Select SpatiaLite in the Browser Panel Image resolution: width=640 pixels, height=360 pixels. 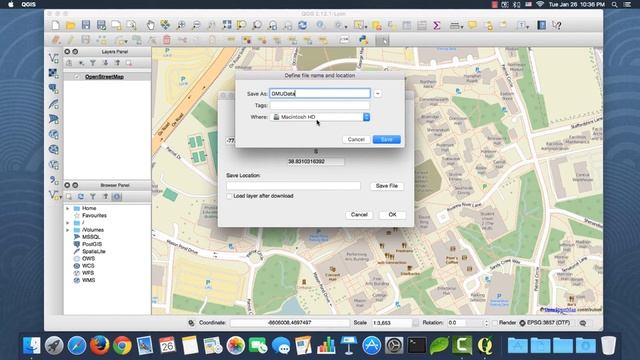click(93, 252)
